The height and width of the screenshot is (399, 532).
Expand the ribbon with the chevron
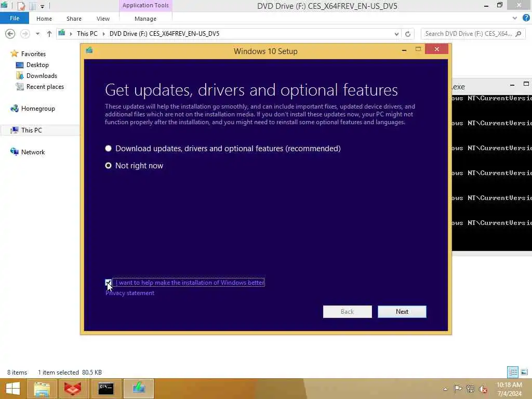[515, 18]
